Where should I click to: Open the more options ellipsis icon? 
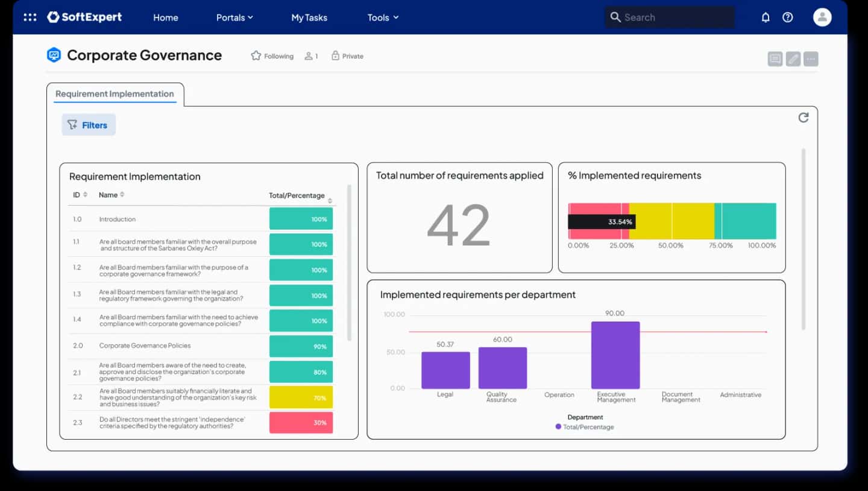[811, 59]
